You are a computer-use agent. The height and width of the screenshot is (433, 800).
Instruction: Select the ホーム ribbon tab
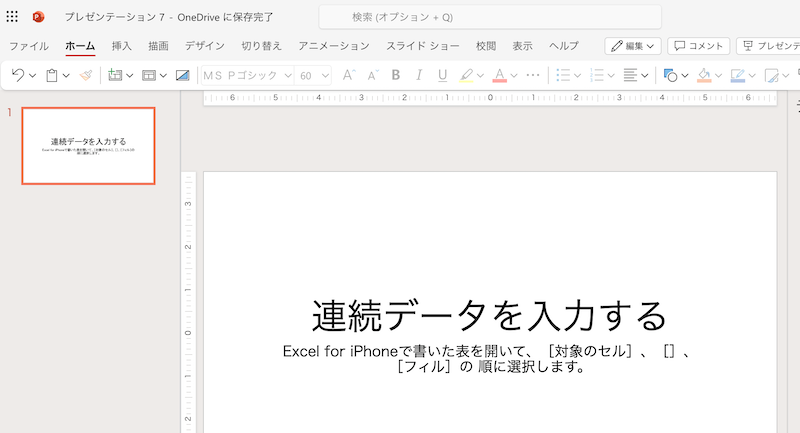point(80,46)
